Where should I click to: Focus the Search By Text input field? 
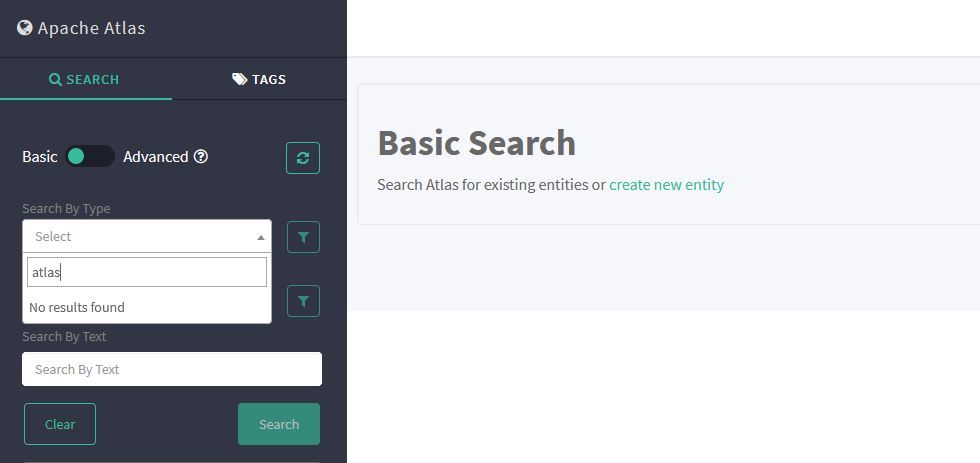click(172, 369)
